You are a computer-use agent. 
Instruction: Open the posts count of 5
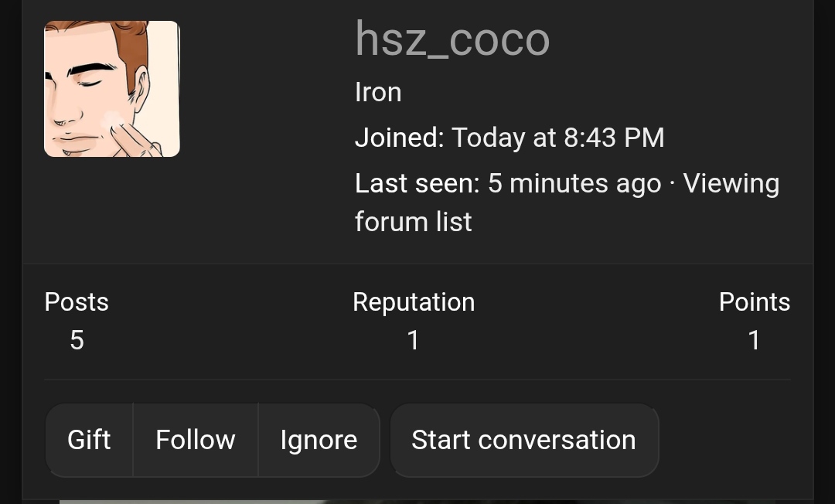[77, 340]
